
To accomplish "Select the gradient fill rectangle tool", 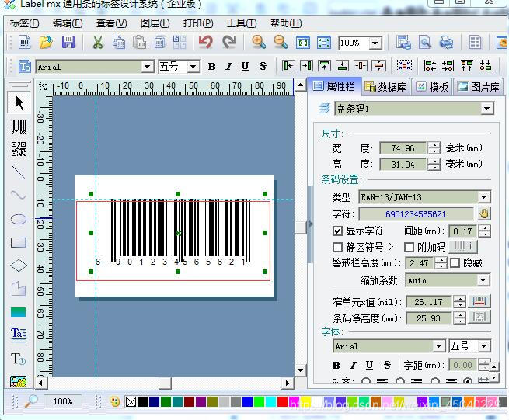I will (18, 312).
